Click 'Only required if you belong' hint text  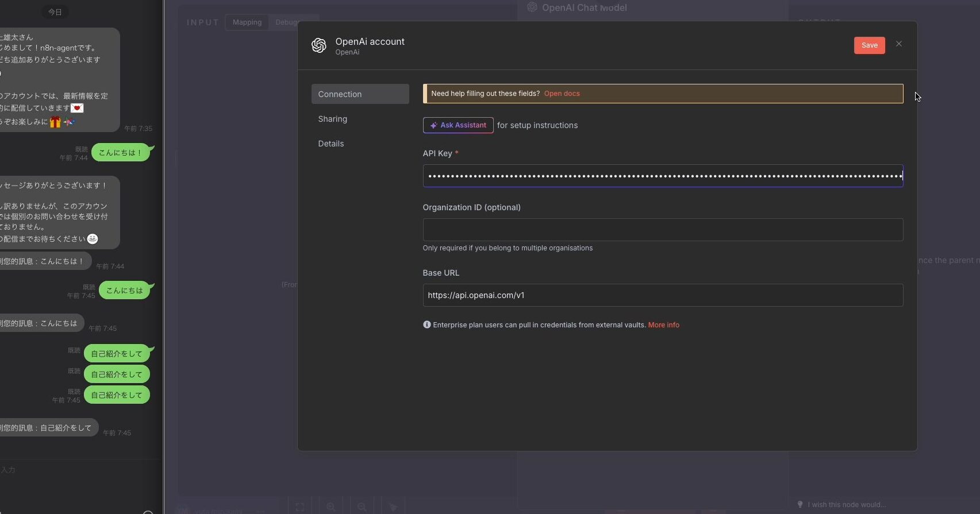(x=508, y=248)
